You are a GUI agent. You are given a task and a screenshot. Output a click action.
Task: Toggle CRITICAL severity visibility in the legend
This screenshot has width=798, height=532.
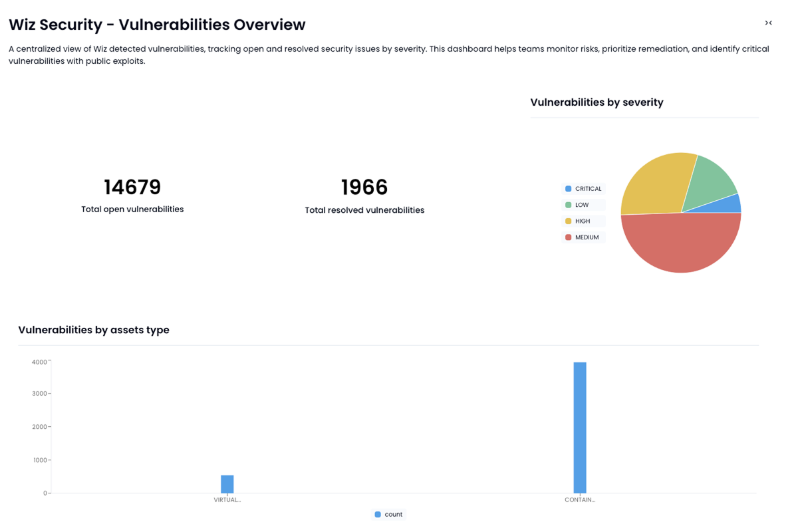[x=583, y=188]
